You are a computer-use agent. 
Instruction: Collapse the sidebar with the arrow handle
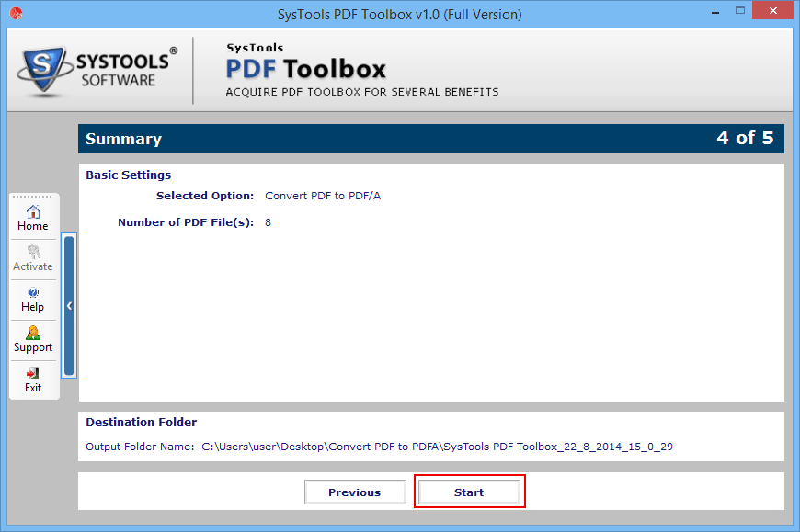[x=69, y=306]
